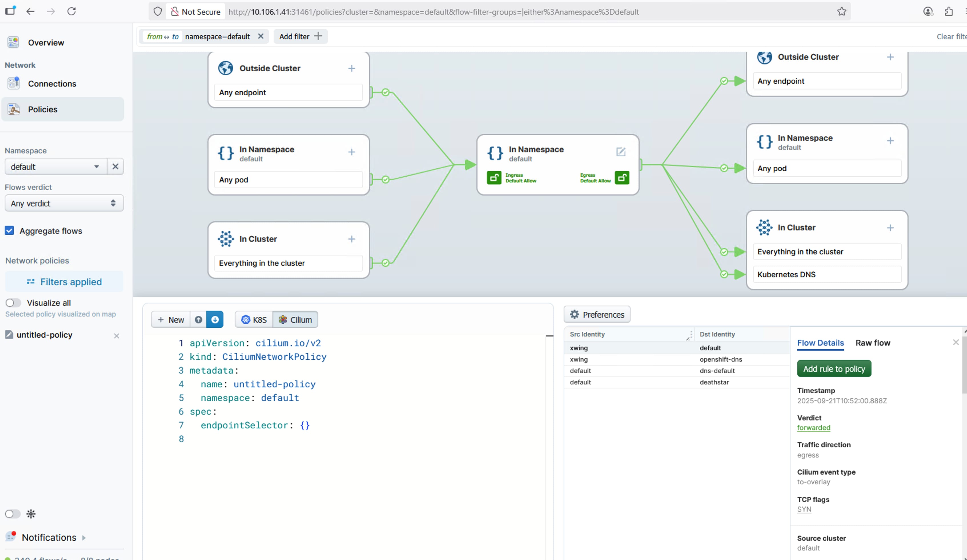The height and width of the screenshot is (560, 967).
Task: Click the download policy icon
Action: coord(215,319)
